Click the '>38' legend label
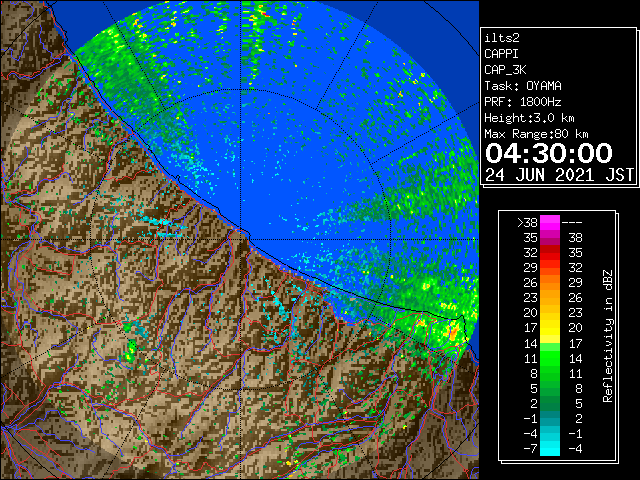Viewport: 640px width, 480px height. [527, 223]
